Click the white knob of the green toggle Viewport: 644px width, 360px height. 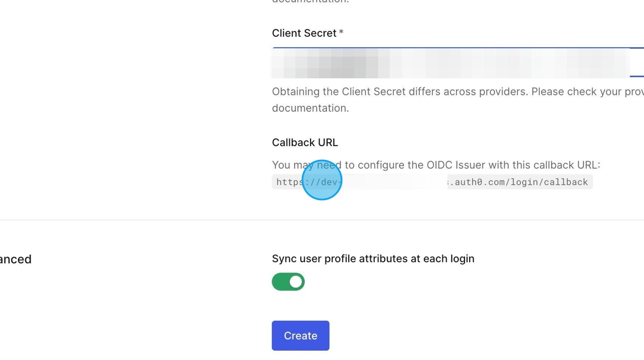click(x=296, y=282)
